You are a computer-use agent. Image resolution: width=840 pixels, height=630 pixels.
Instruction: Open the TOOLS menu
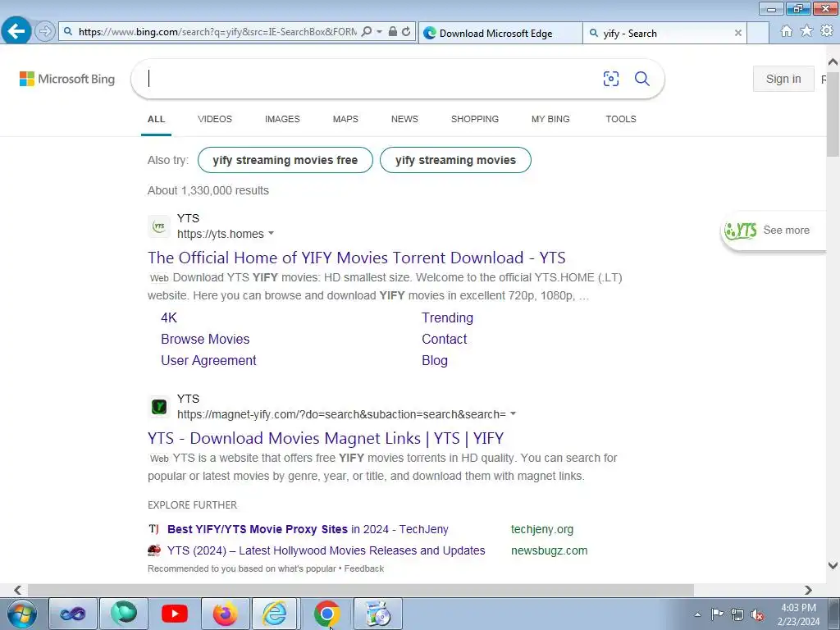click(621, 119)
